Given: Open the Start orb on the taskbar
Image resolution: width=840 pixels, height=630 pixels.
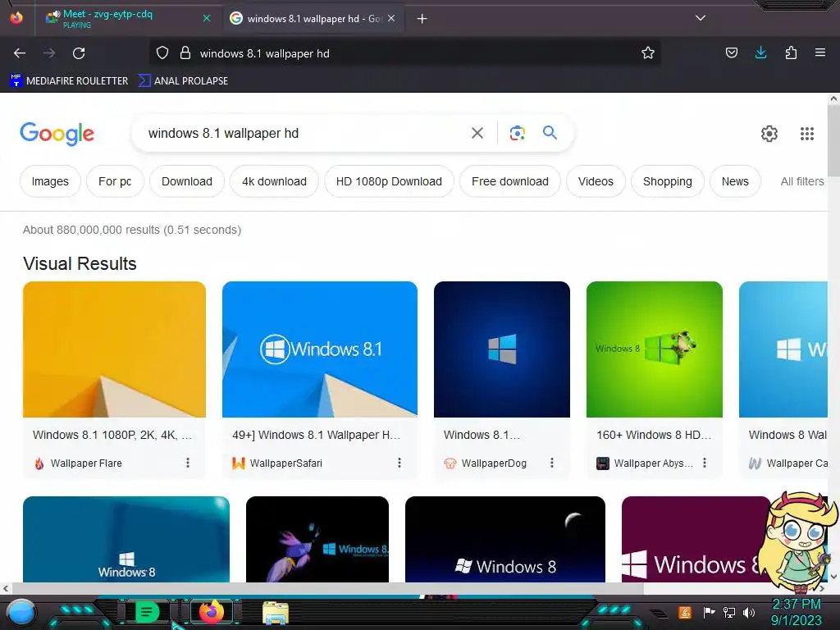Looking at the screenshot, I should click(x=21, y=612).
